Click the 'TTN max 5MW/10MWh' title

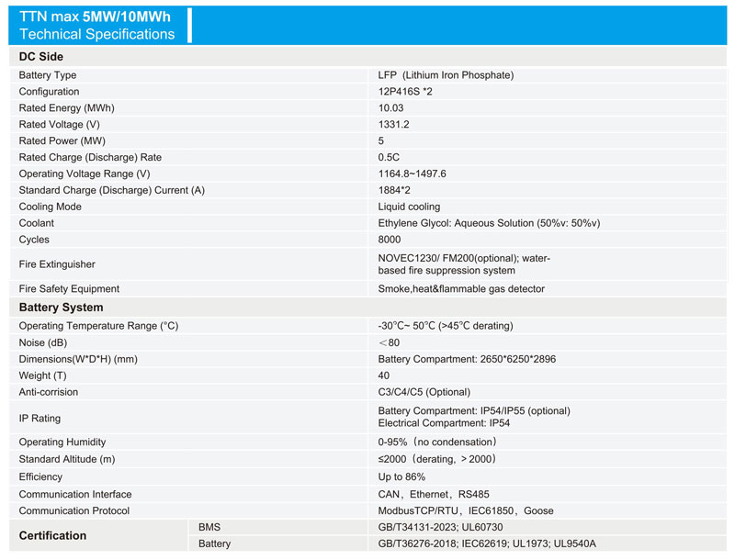96,17
